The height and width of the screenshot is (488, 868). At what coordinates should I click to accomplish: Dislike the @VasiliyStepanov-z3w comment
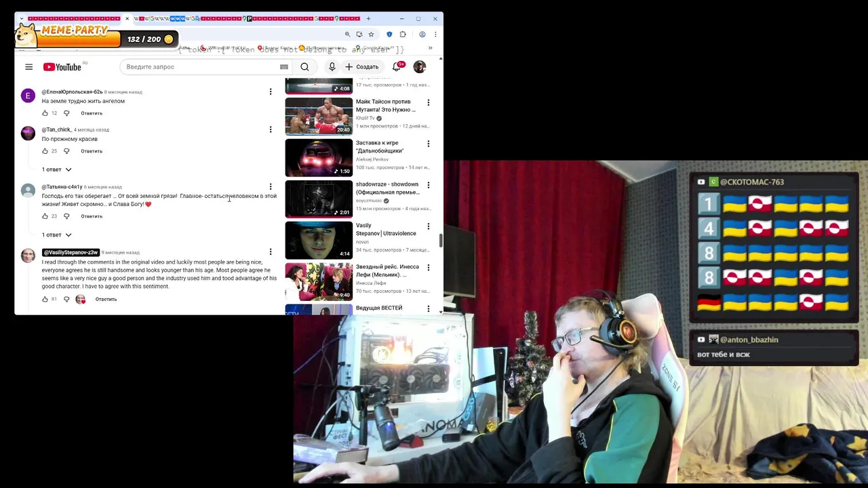[66, 299]
